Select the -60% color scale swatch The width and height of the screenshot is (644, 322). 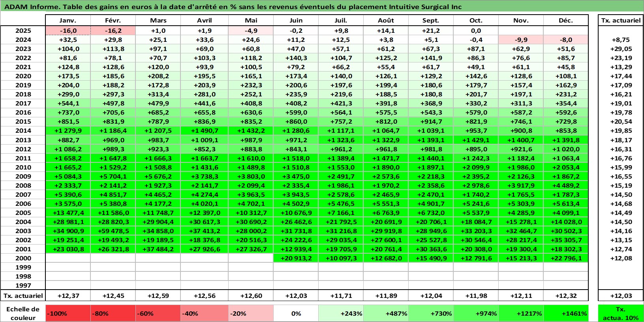[158, 313]
